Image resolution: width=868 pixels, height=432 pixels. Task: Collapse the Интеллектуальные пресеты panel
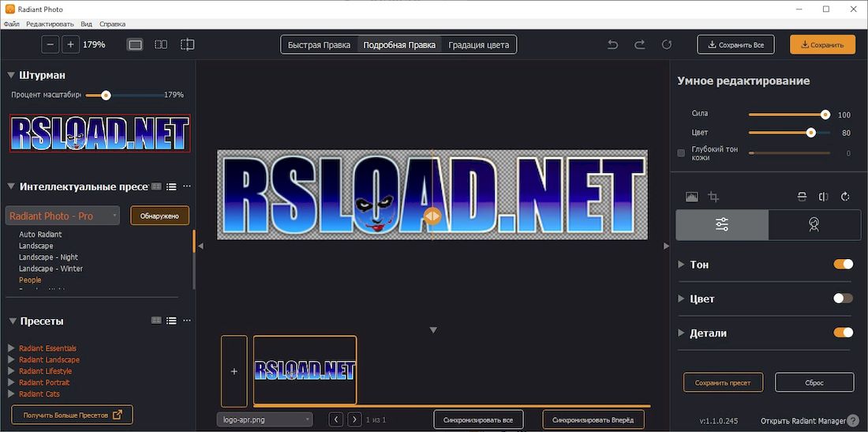tap(11, 186)
